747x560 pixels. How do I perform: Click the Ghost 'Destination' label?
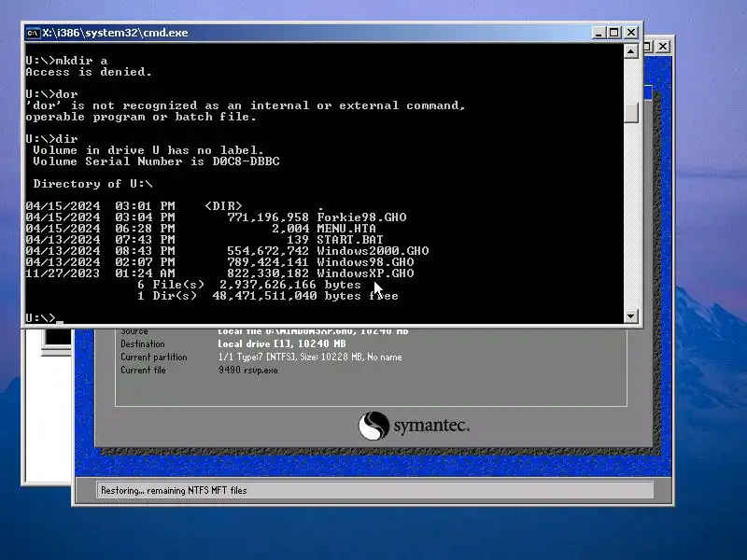(x=143, y=343)
